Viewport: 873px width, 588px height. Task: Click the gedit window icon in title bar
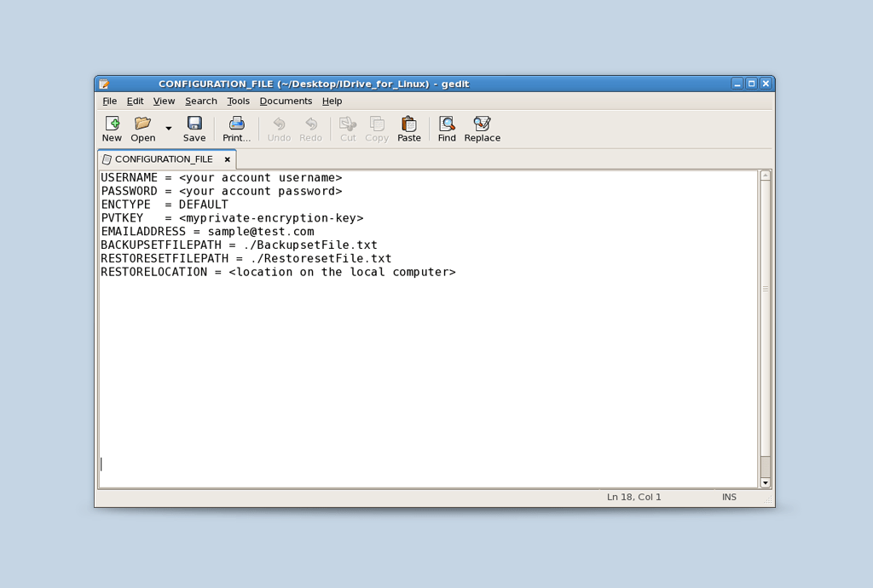click(104, 84)
